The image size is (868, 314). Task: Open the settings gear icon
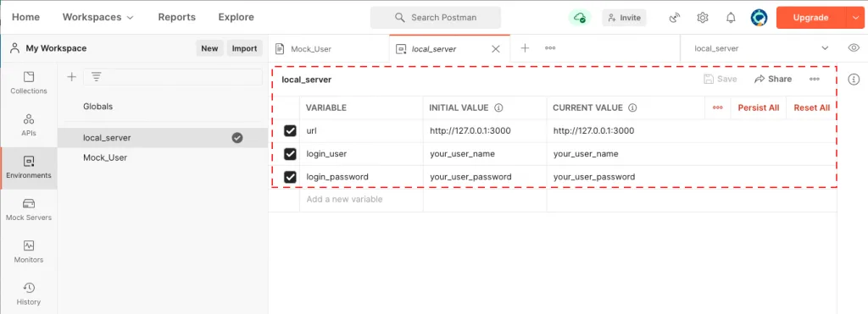pyautogui.click(x=703, y=18)
